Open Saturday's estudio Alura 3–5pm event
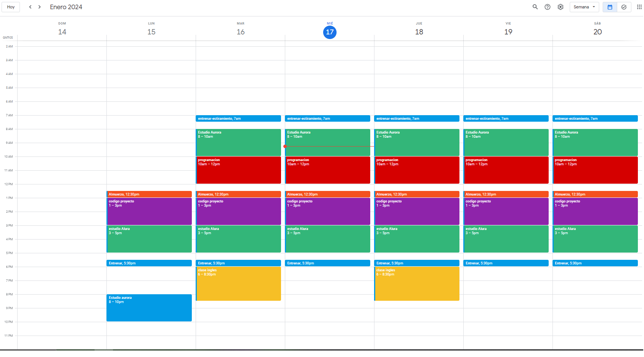Screen dimensions: 644x357 coord(595,239)
